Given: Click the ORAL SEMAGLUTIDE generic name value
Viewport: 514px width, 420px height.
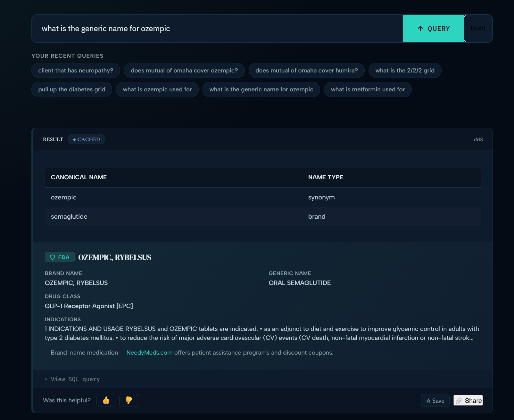Looking at the screenshot, I should tap(300, 283).
